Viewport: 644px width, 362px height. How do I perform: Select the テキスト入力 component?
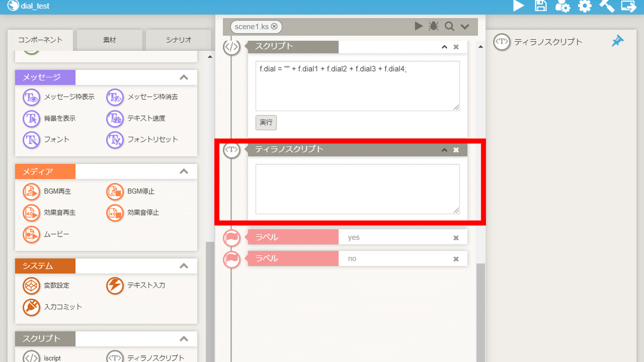click(x=136, y=285)
